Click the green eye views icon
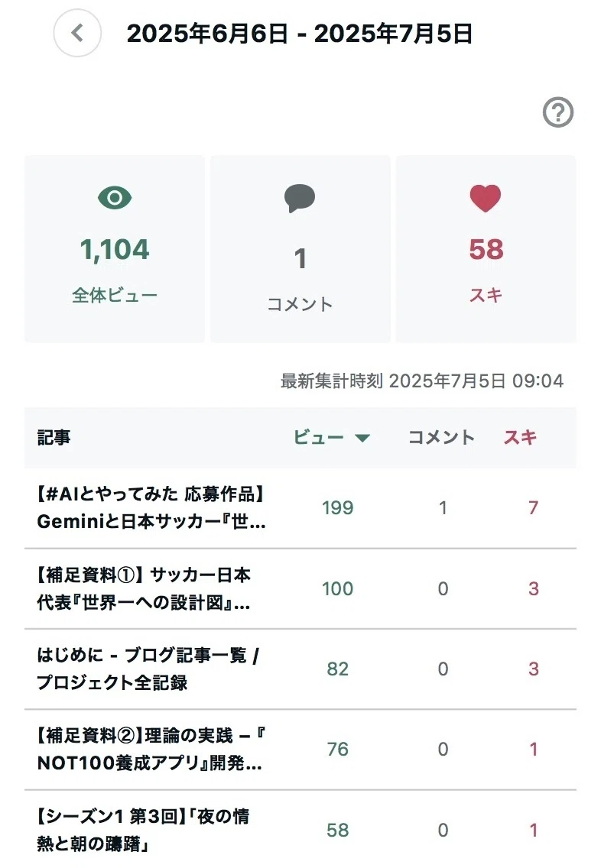This screenshot has width=601, height=868. pyautogui.click(x=115, y=198)
